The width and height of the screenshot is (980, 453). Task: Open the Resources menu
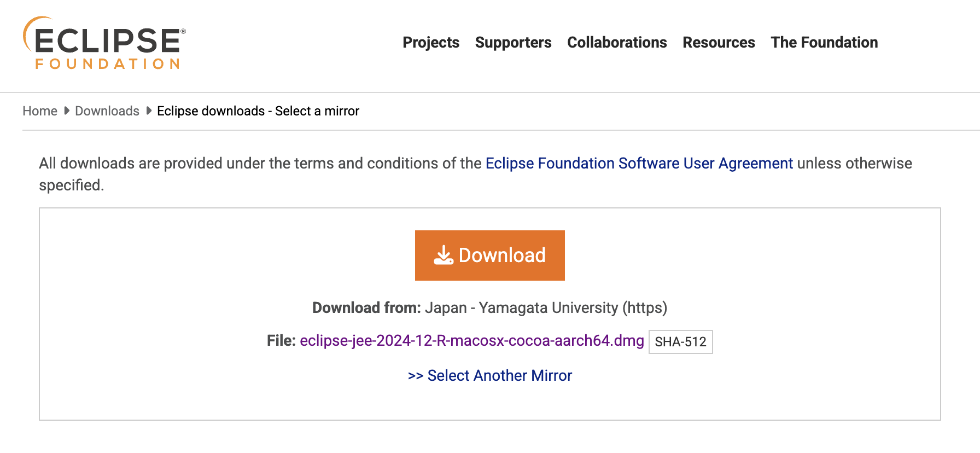tap(719, 42)
